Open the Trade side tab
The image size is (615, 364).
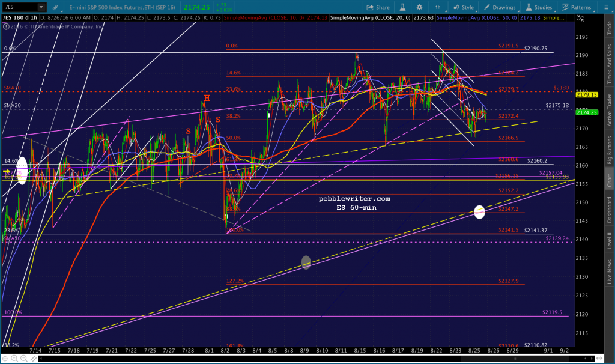pos(609,28)
